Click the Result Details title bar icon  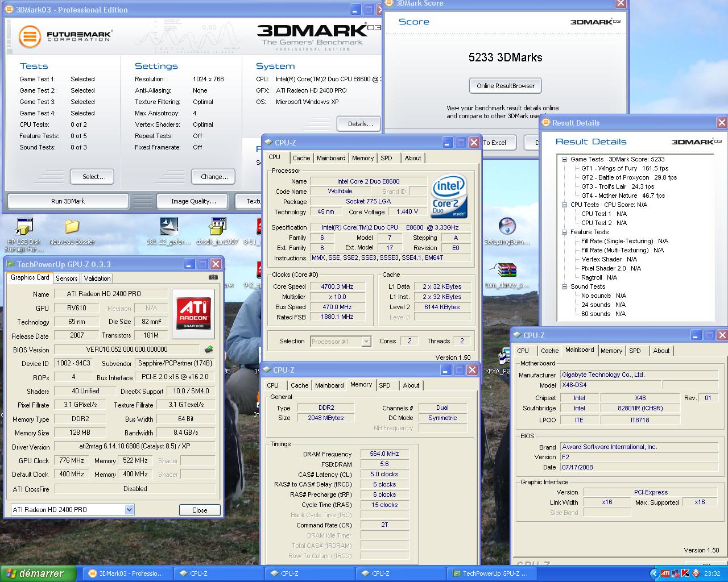click(x=546, y=123)
